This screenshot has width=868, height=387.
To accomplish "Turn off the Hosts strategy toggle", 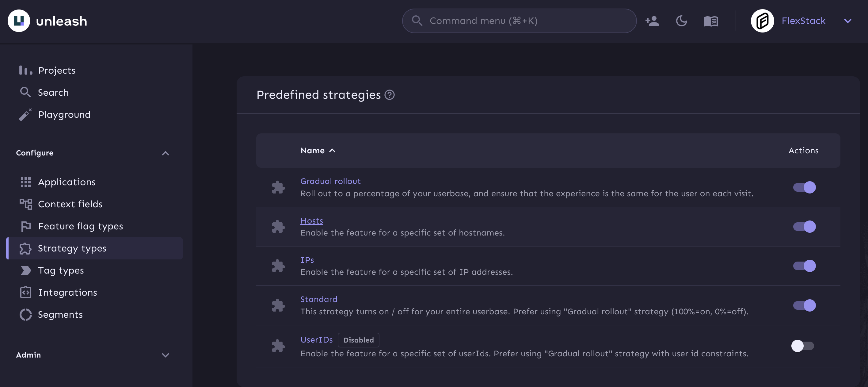I will tap(804, 227).
